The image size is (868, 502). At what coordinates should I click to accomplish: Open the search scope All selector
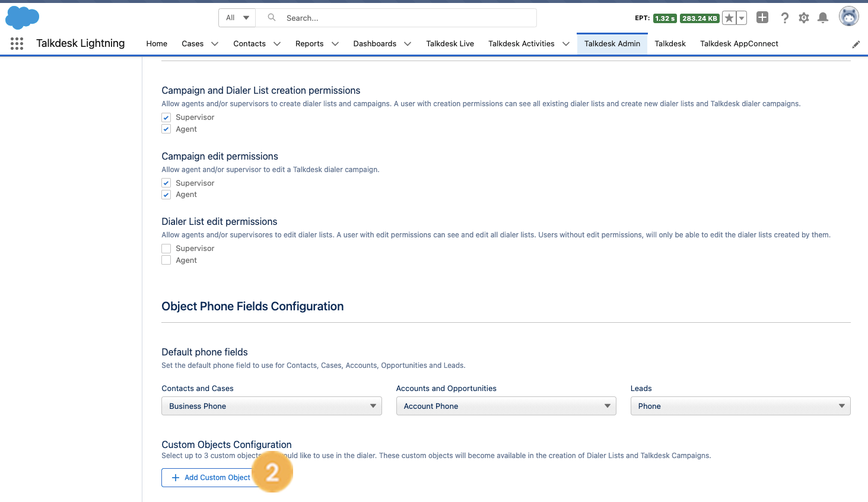[237, 18]
